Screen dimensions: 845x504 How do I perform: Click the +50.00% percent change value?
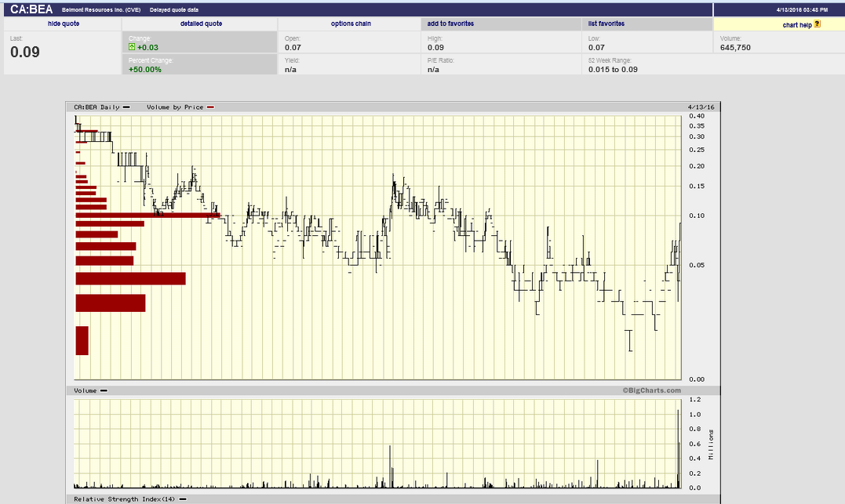[x=145, y=70]
